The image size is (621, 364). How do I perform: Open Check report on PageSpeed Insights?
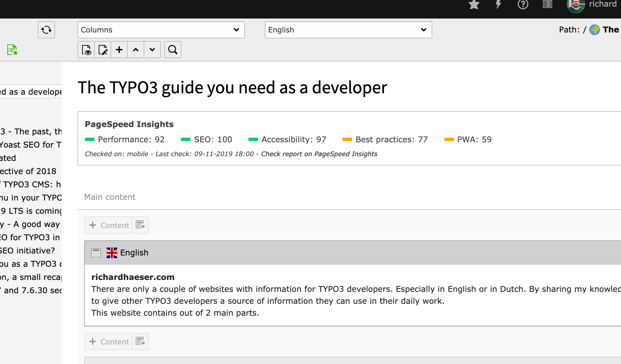(x=319, y=154)
